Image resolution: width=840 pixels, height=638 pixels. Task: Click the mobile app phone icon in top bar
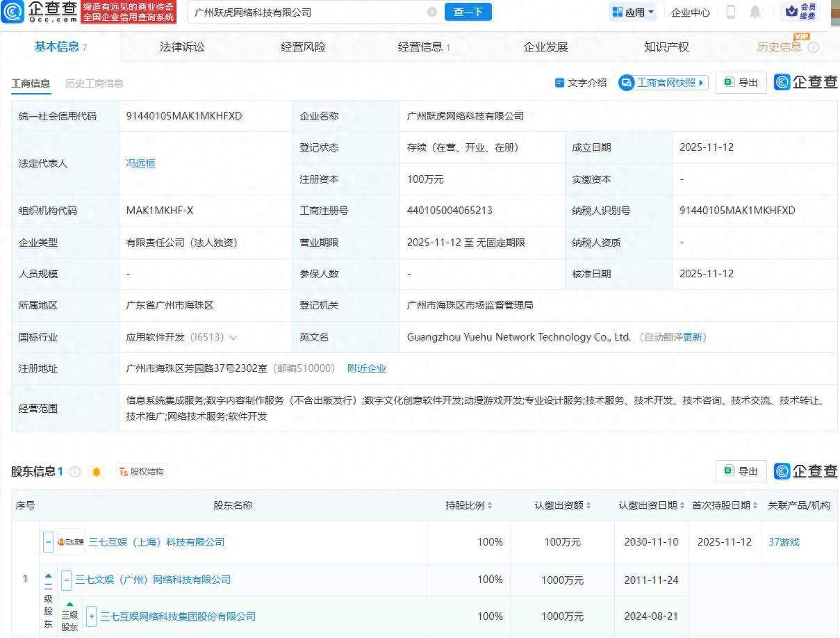731,12
